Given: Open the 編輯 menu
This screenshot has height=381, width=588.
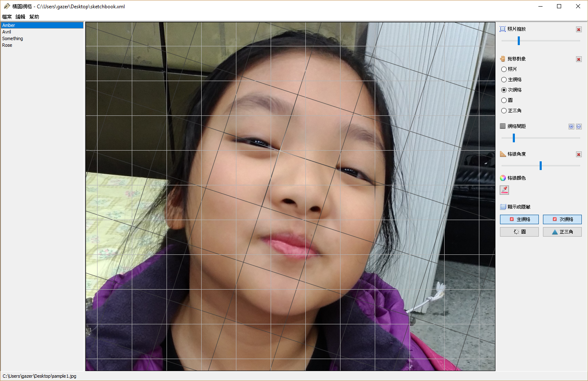Looking at the screenshot, I should [20, 17].
